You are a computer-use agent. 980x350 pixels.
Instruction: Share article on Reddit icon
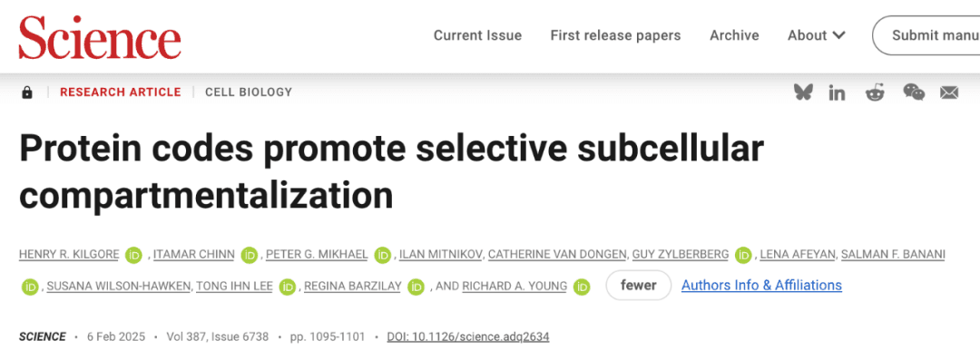[875, 93]
